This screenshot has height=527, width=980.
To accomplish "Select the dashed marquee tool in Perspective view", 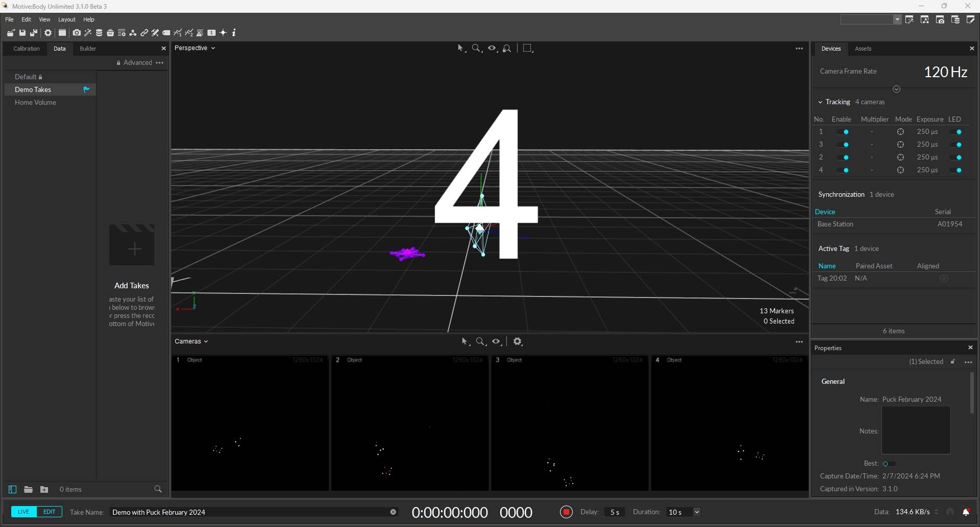I will pos(528,48).
